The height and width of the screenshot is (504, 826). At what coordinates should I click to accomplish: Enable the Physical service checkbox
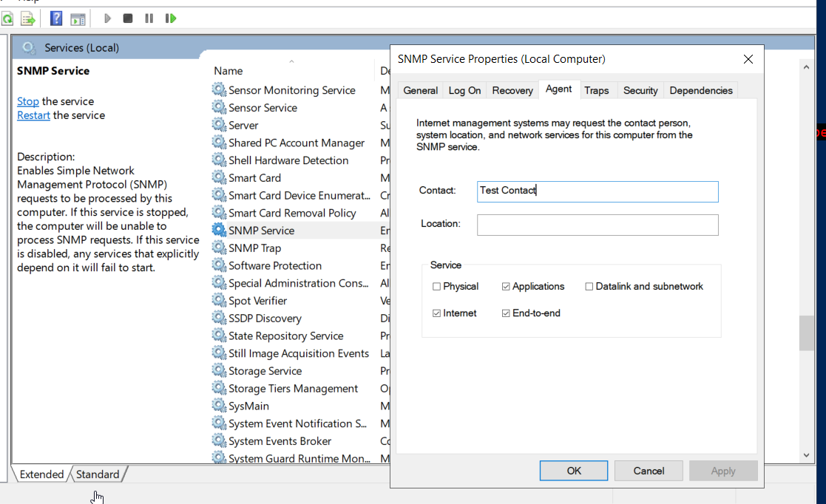[x=436, y=287]
